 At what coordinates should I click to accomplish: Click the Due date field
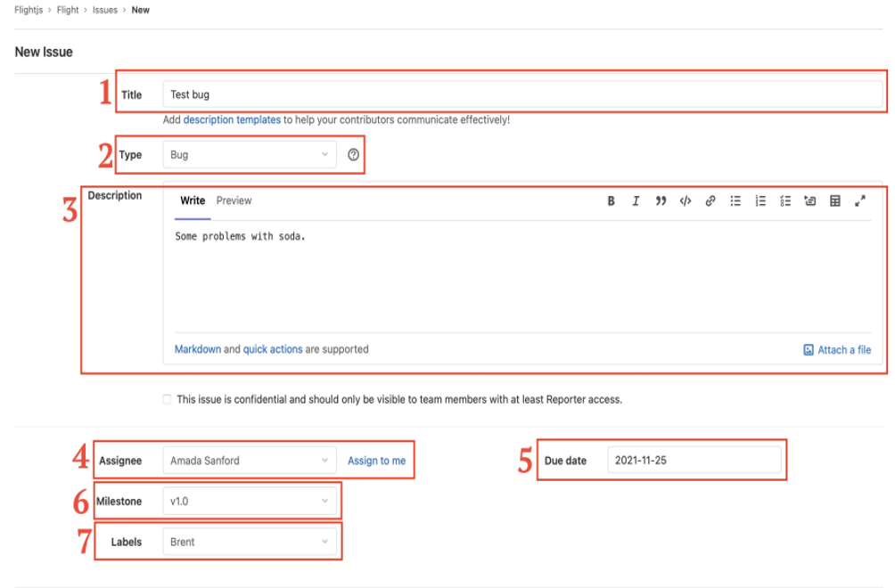(x=694, y=461)
